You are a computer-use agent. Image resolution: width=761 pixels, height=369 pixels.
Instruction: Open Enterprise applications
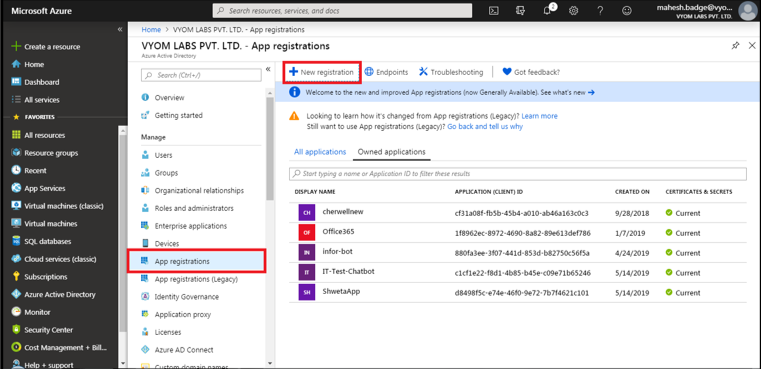click(x=184, y=226)
